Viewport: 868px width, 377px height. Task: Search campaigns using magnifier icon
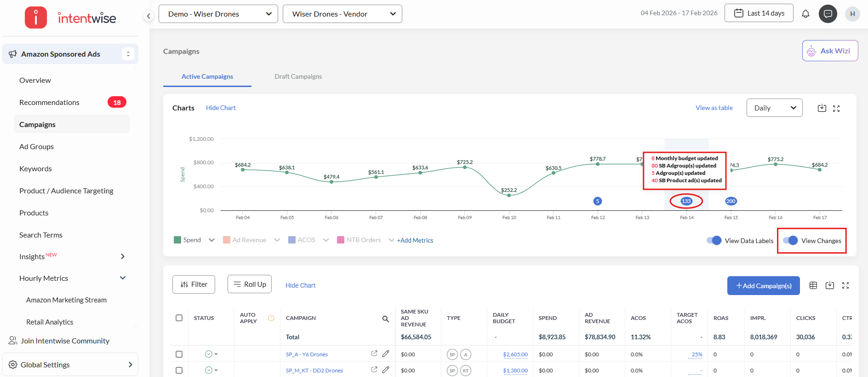pyautogui.click(x=385, y=319)
